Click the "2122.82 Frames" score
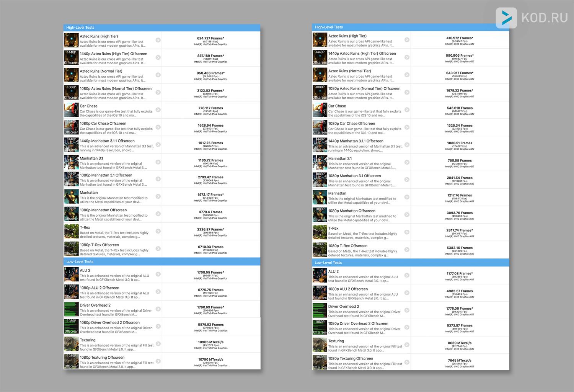This screenshot has width=574, height=392. click(x=211, y=91)
